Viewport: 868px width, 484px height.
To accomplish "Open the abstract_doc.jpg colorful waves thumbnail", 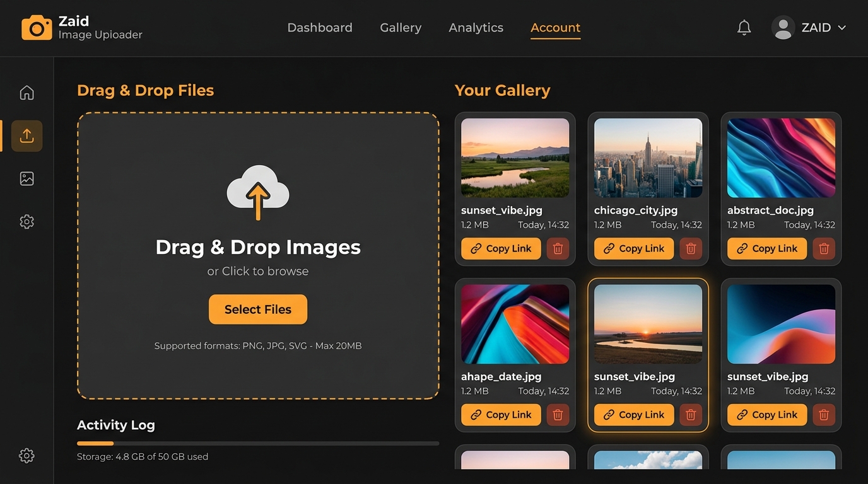I will pyautogui.click(x=781, y=158).
